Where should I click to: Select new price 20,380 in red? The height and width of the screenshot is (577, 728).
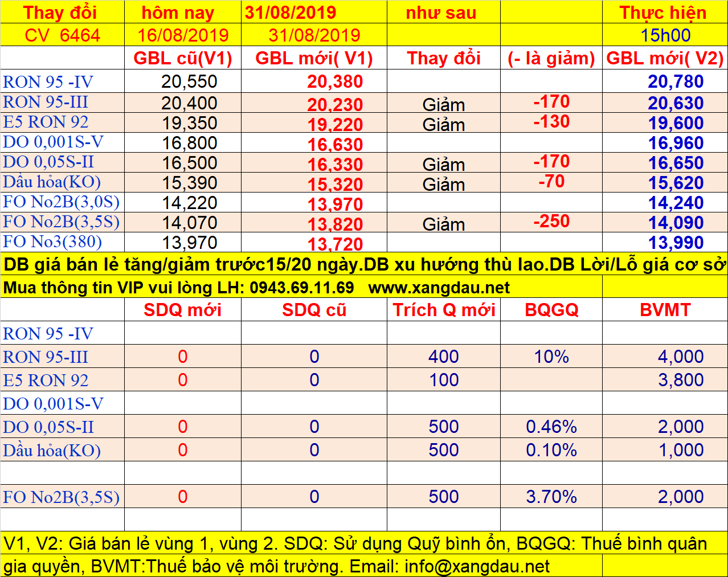[335, 81]
